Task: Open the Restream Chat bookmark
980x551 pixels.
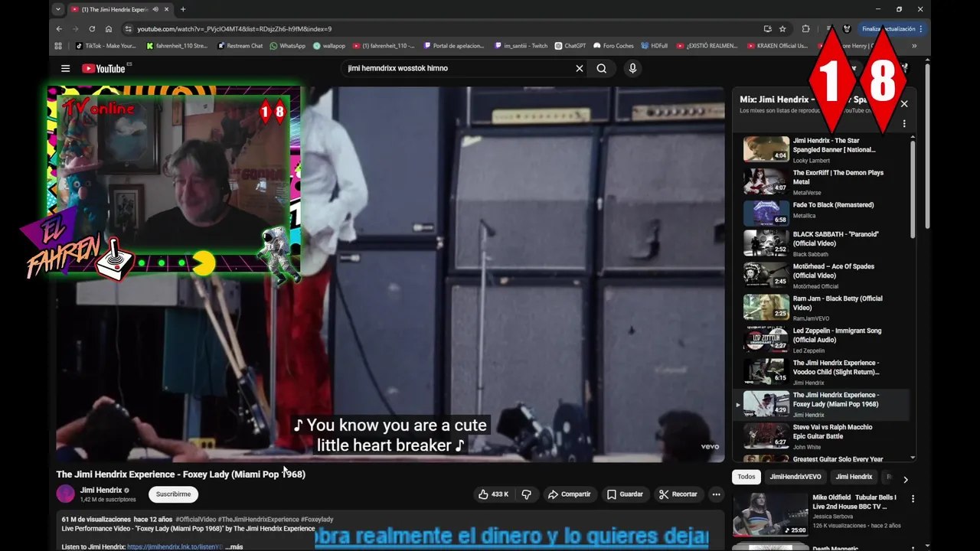Action: pos(240,46)
